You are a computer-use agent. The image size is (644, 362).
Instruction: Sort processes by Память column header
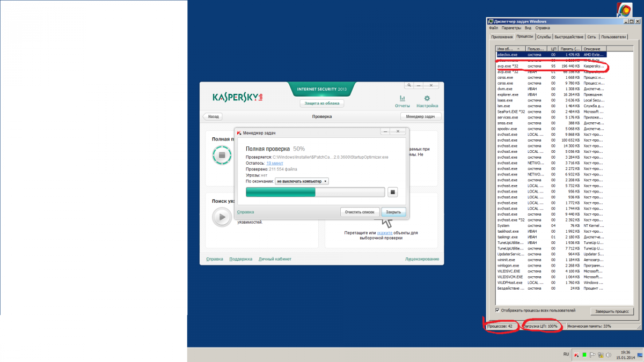[x=570, y=49]
